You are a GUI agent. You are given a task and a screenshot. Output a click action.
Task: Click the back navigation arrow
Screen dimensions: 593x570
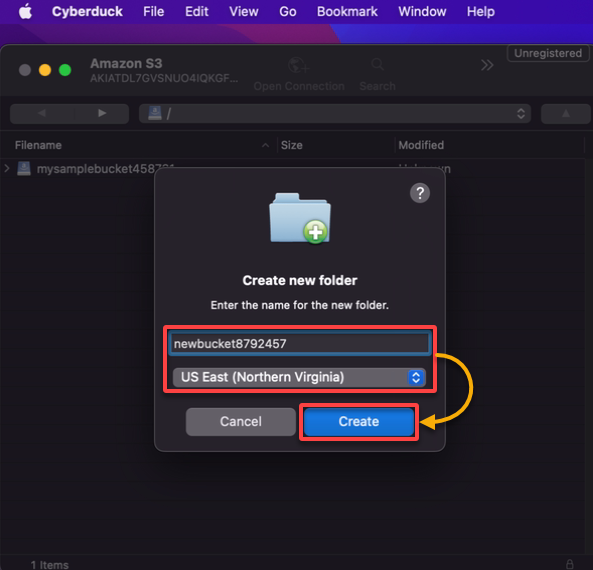click(42, 113)
